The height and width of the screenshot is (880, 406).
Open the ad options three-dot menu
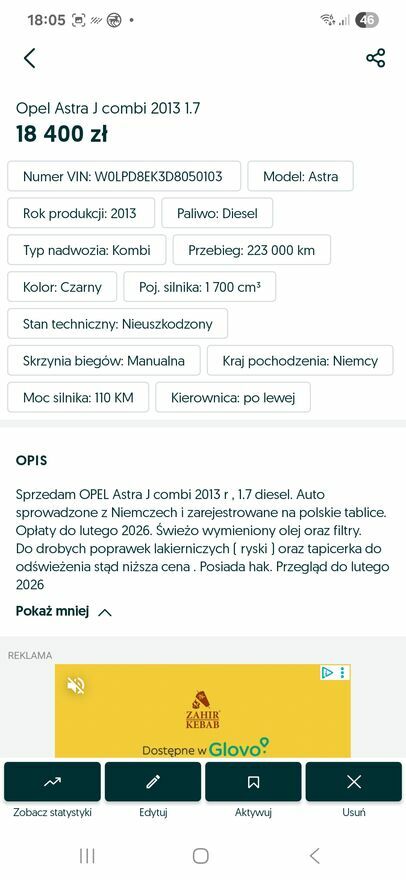pos(343,672)
